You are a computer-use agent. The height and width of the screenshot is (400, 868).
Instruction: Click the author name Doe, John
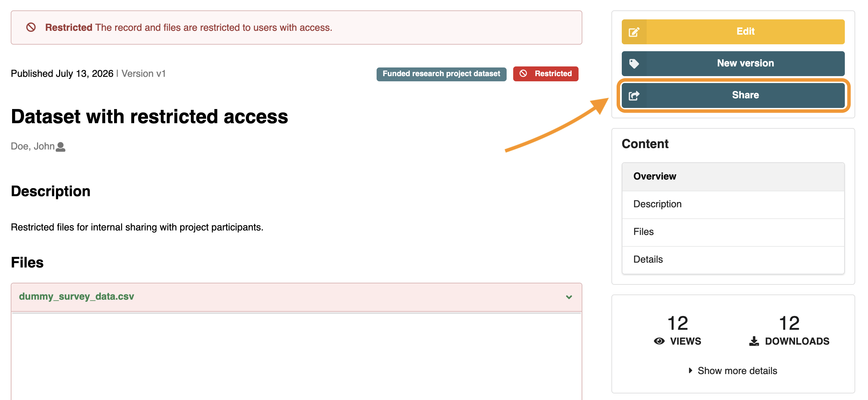click(33, 146)
